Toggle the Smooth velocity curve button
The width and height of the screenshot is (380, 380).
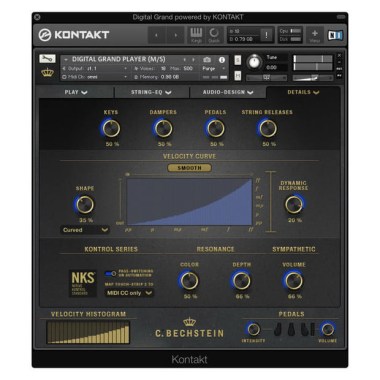pyautogui.click(x=189, y=168)
